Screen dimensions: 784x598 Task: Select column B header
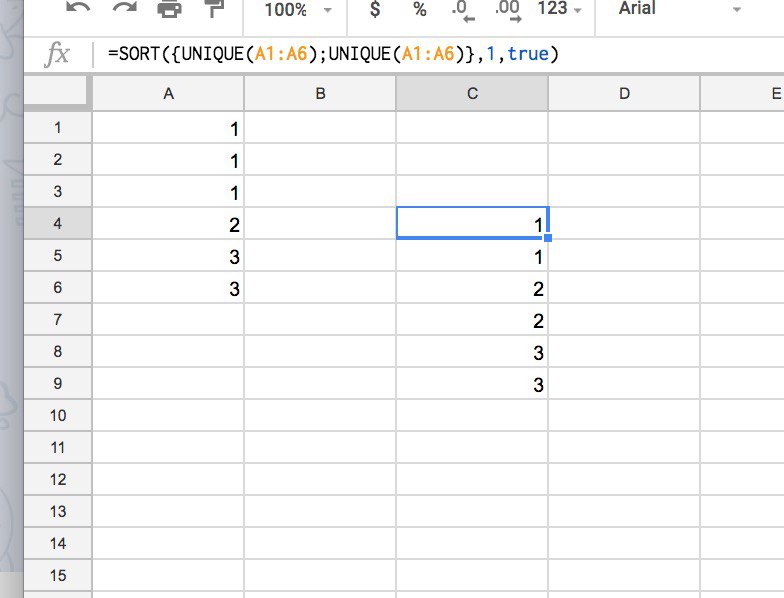tap(320, 94)
